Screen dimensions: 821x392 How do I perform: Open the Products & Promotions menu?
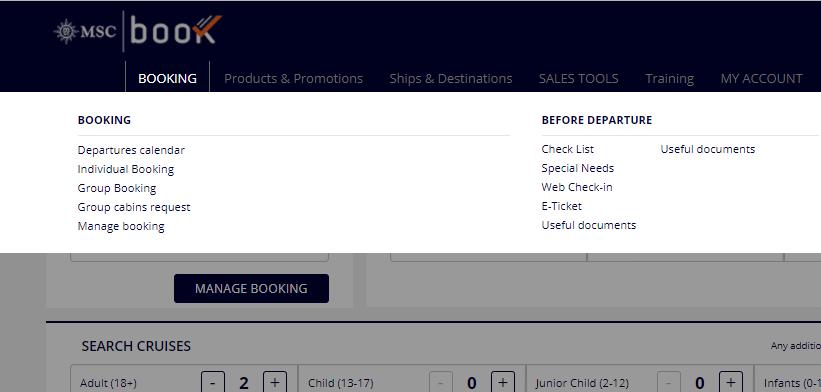[293, 79]
